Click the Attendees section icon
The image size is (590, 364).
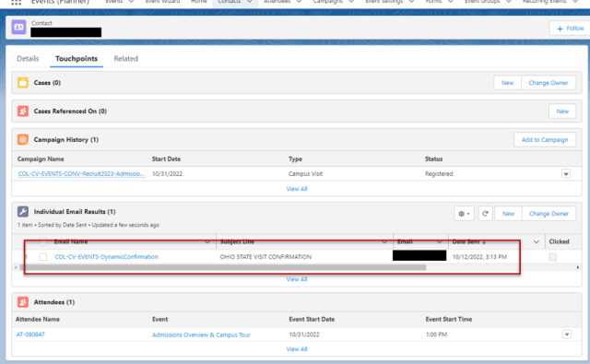tap(22, 302)
